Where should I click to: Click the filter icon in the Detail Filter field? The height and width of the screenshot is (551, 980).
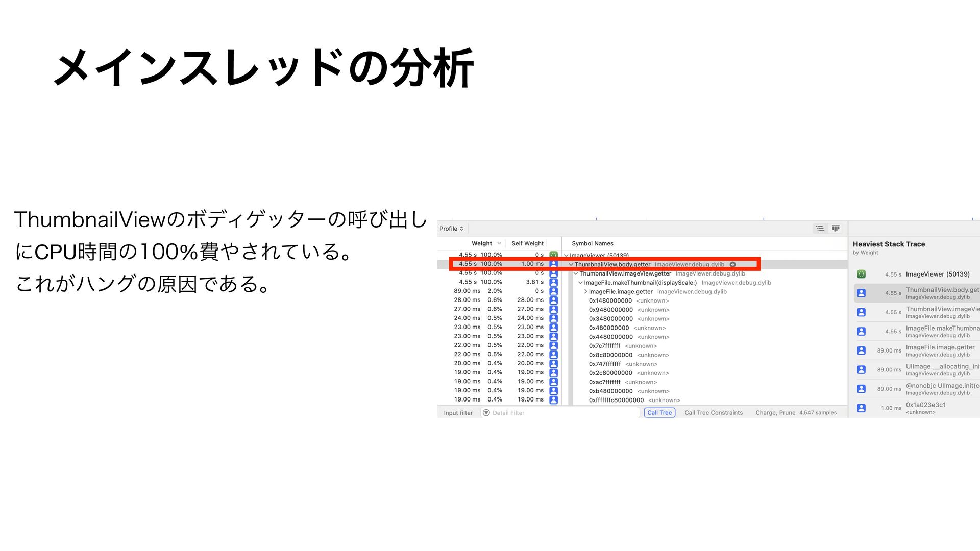486,413
